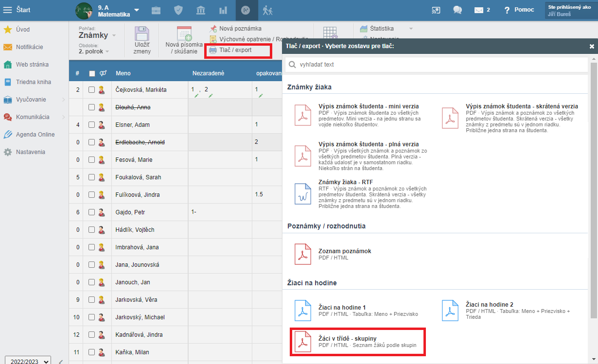598x364 pixels.
Task: Click the bar chart icon in header
Action: coord(223,10)
